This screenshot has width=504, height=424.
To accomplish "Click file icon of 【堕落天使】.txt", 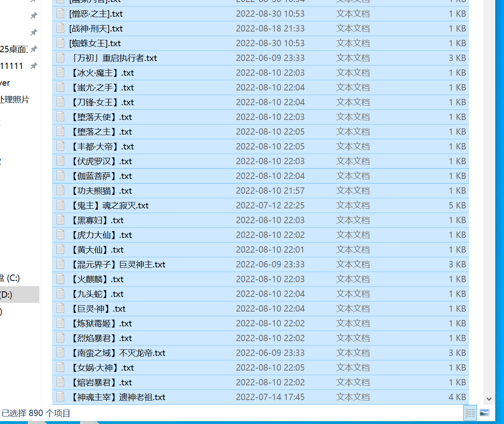I will point(61,117).
